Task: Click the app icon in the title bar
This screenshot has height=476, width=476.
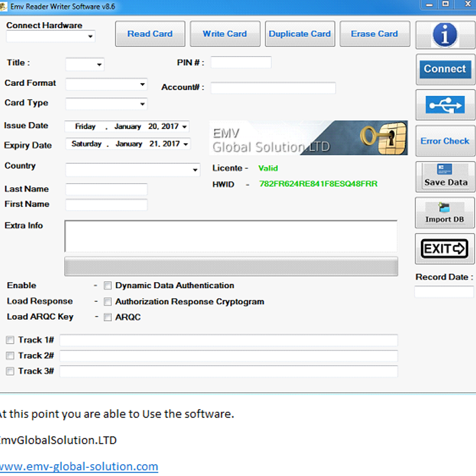Action: pyautogui.click(x=4, y=6)
